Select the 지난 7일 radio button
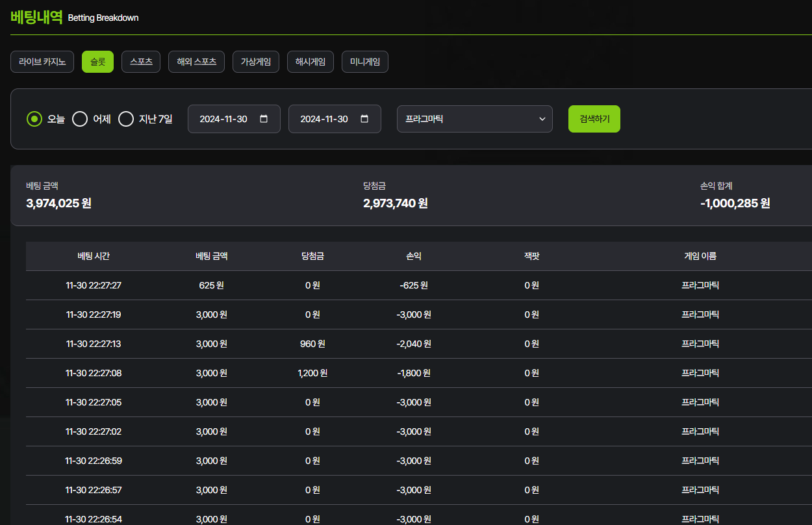This screenshot has width=812, height=525. click(x=126, y=119)
